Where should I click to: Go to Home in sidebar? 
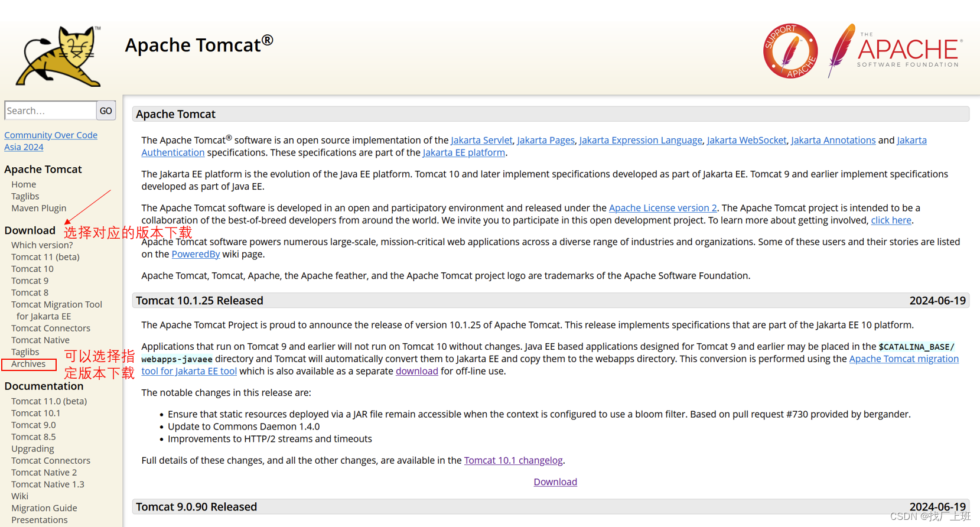click(x=24, y=184)
